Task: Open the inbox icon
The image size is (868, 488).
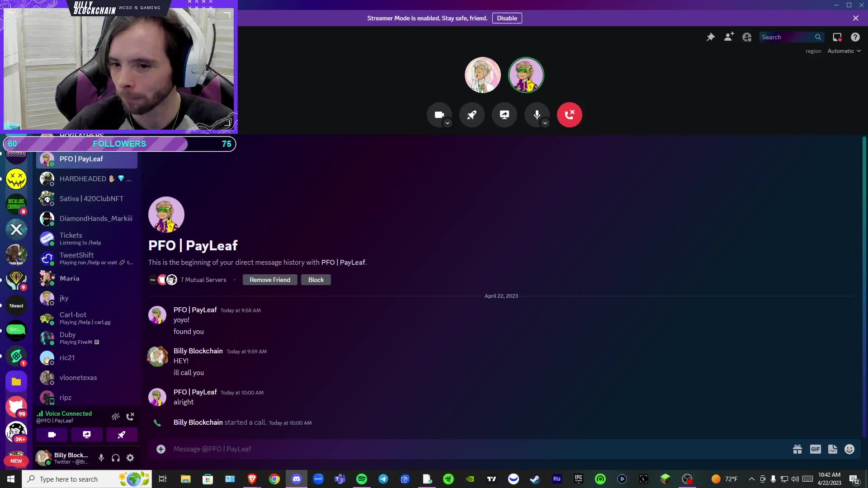Action: [837, 37]
